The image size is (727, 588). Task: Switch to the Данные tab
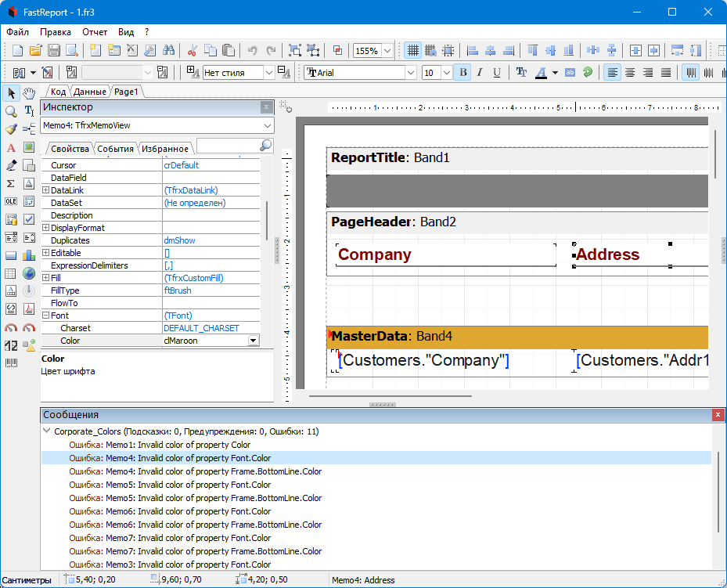click(90, 92)
